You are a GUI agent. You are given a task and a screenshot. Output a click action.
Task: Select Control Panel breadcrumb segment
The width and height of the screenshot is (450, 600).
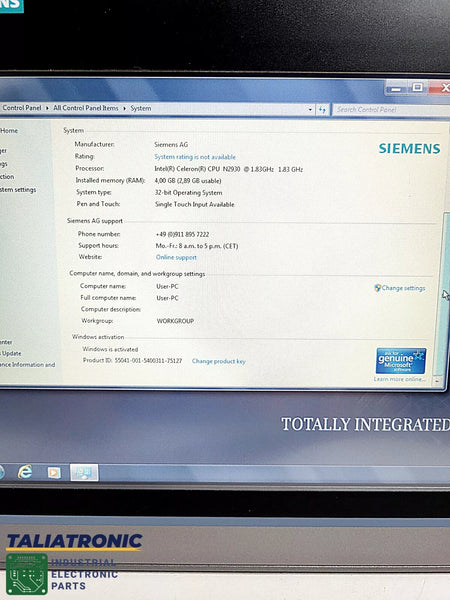[21, 108]
